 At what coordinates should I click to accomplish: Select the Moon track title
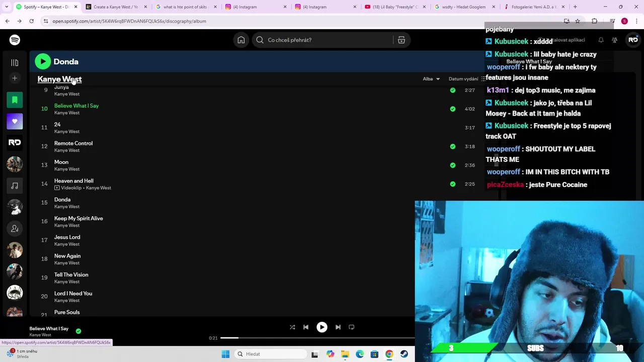point(61,162)
